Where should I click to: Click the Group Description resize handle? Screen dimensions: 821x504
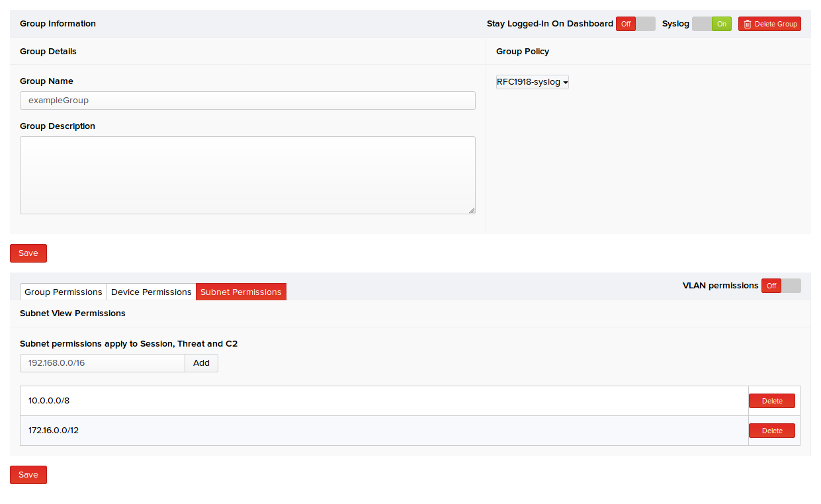click(472, 210)
